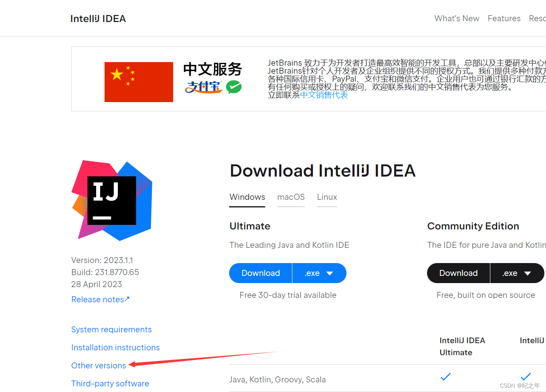The height and width of the screenshot is (392, 546).
Task: Click the 中文服务 banner title
Action: click(x=213, y=69)
